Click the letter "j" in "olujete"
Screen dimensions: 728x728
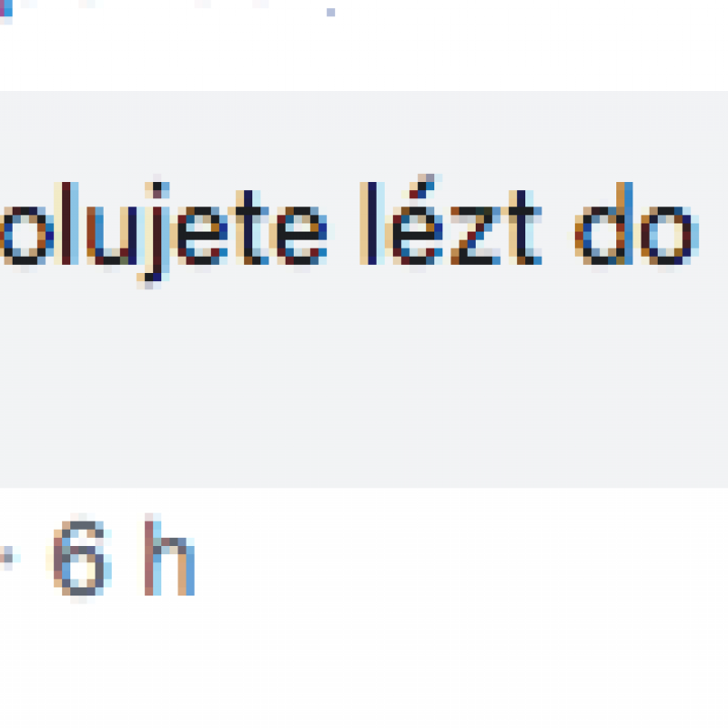(x=154, y=232)
